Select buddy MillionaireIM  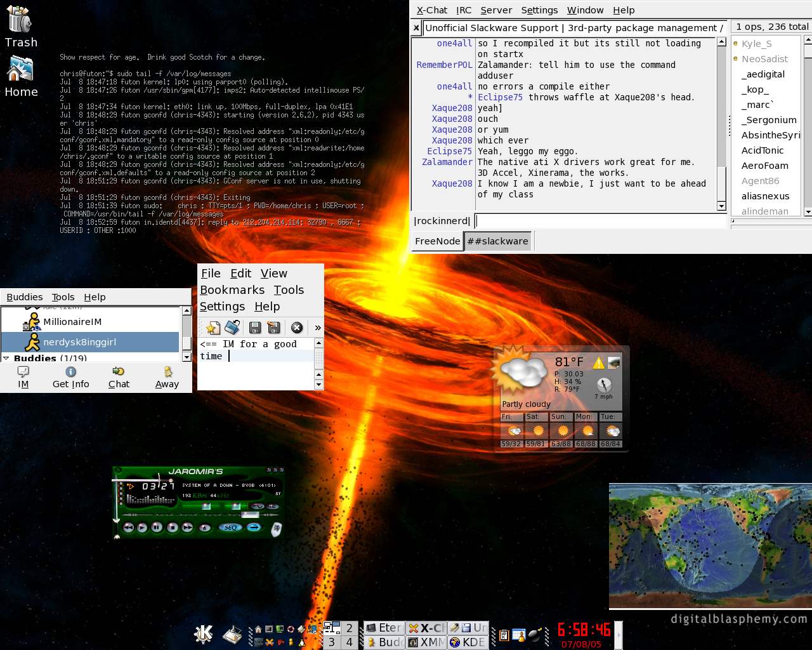[90, 322]
